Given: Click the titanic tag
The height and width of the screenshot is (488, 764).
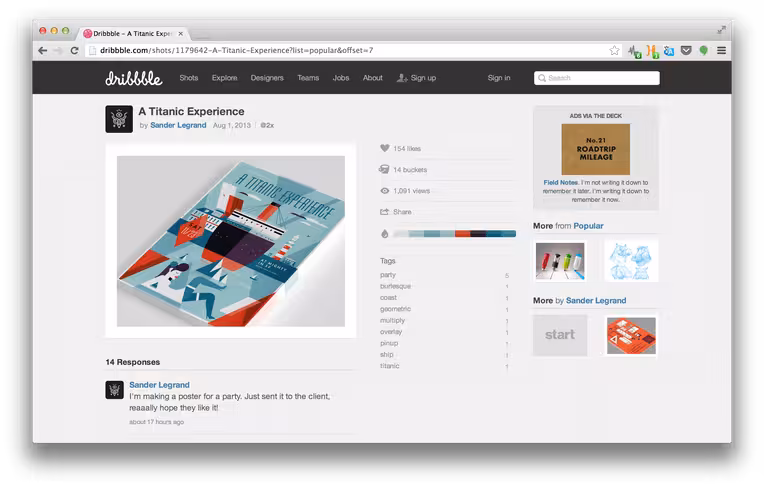Looking at the screenshot, I should pyautogui.click(x=389, y=366).
